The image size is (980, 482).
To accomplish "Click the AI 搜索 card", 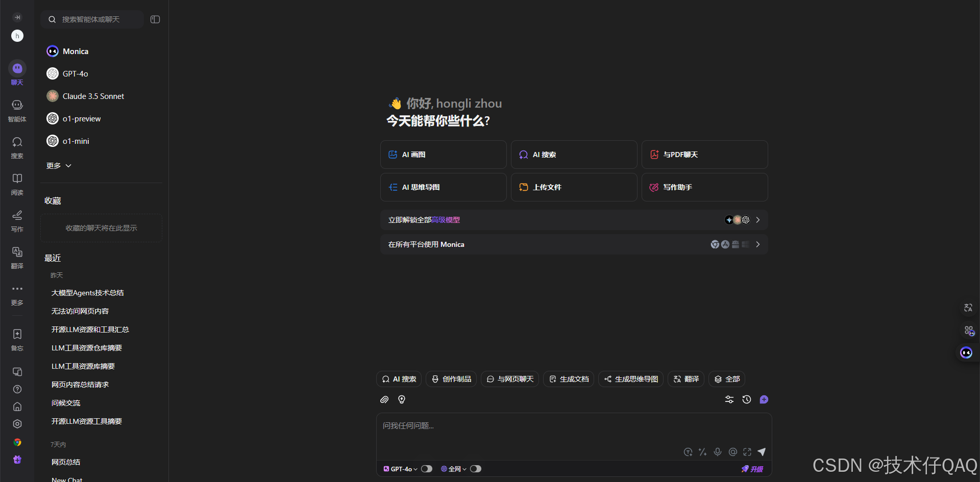I will pyautogui.click(x=574, y=155).
